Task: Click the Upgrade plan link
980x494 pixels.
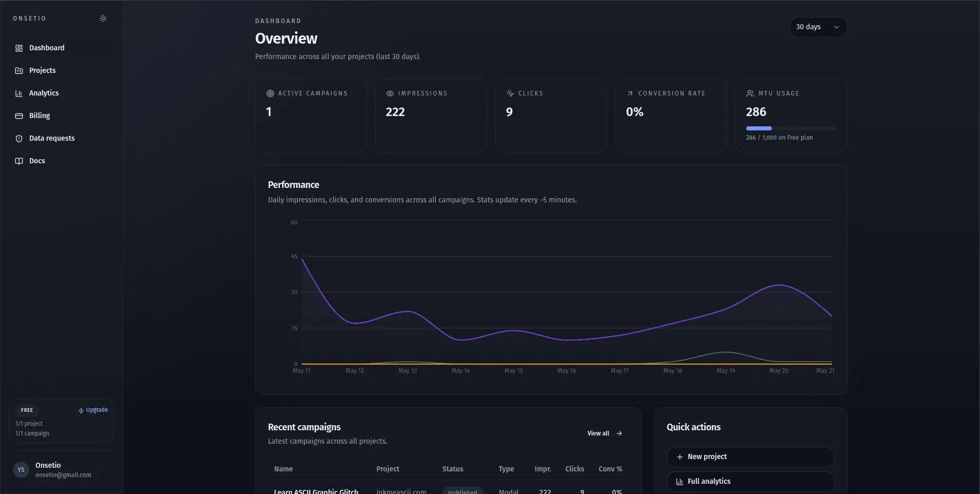Action: (x=93, y=410)
